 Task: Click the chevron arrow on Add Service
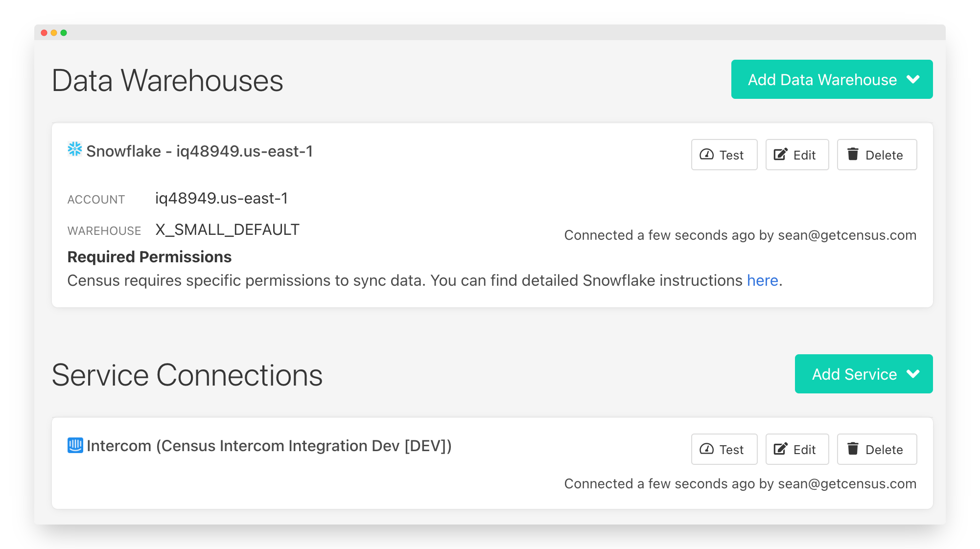click(913, 374)
